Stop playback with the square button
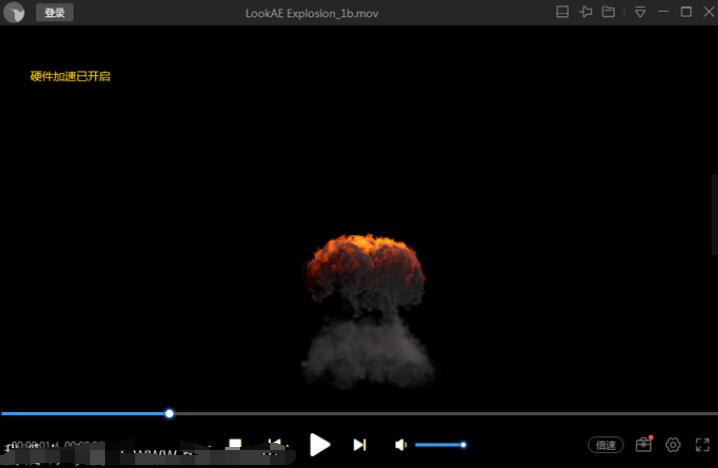This screenshot has width=718, height=468. click(235, 444)
